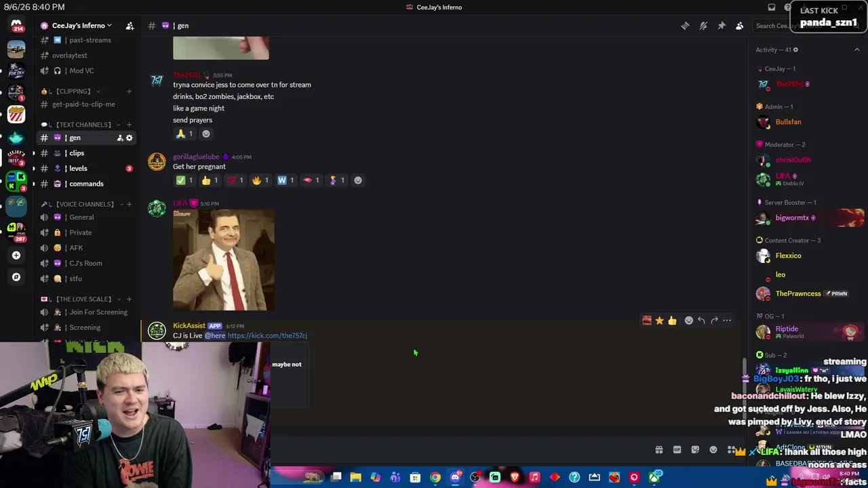Collapse the Activity member list section
The image size is (868, 488).
[x=856, y=49]
